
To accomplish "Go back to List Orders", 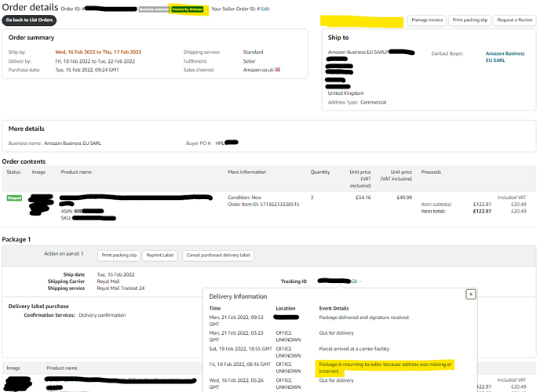I will [31, 20].
